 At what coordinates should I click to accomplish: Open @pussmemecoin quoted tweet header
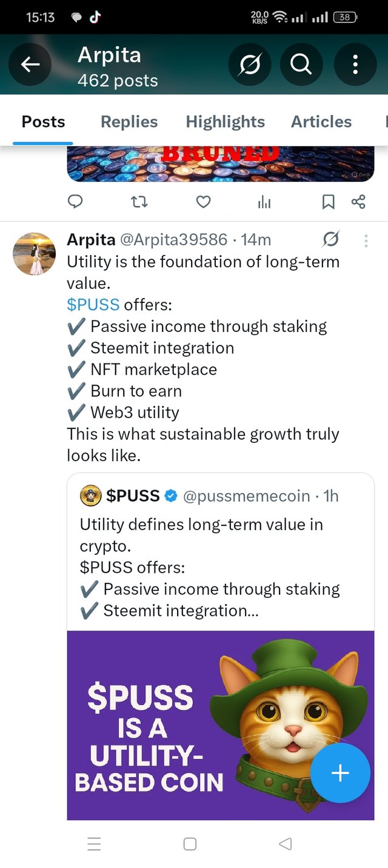tap(209, 496)
